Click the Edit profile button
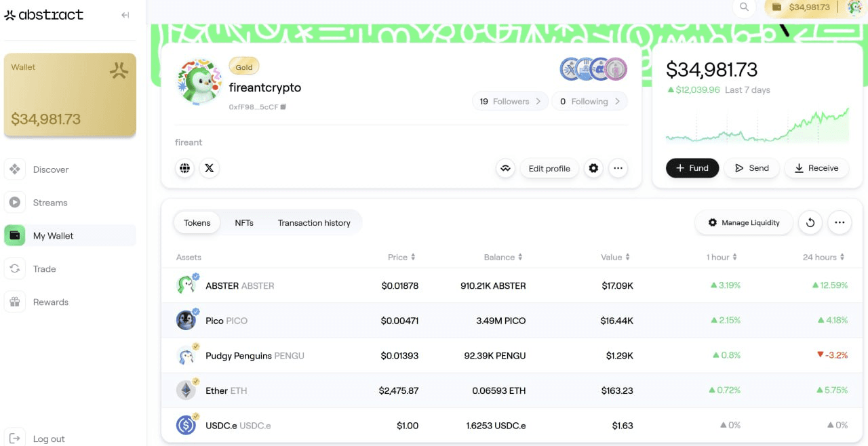The width and height of the screenshot is (868, 446). click(x=549, y=168)
